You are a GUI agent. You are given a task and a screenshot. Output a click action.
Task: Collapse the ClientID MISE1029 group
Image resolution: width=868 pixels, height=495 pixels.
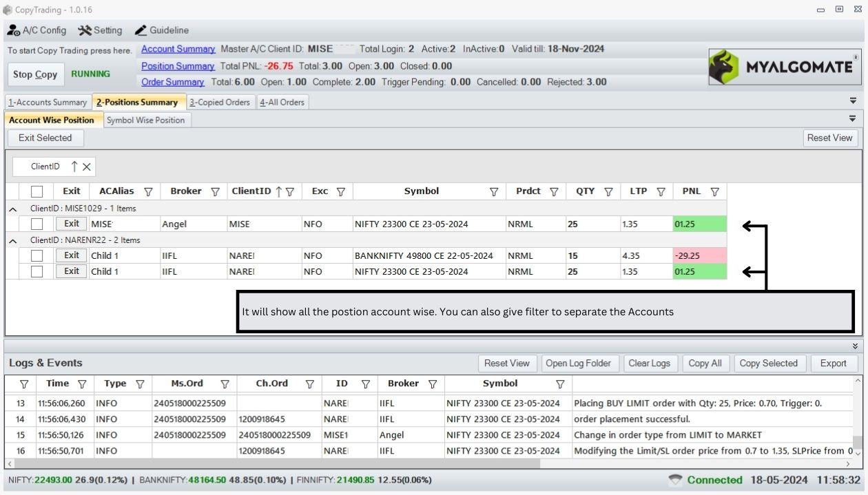point(13,208)
